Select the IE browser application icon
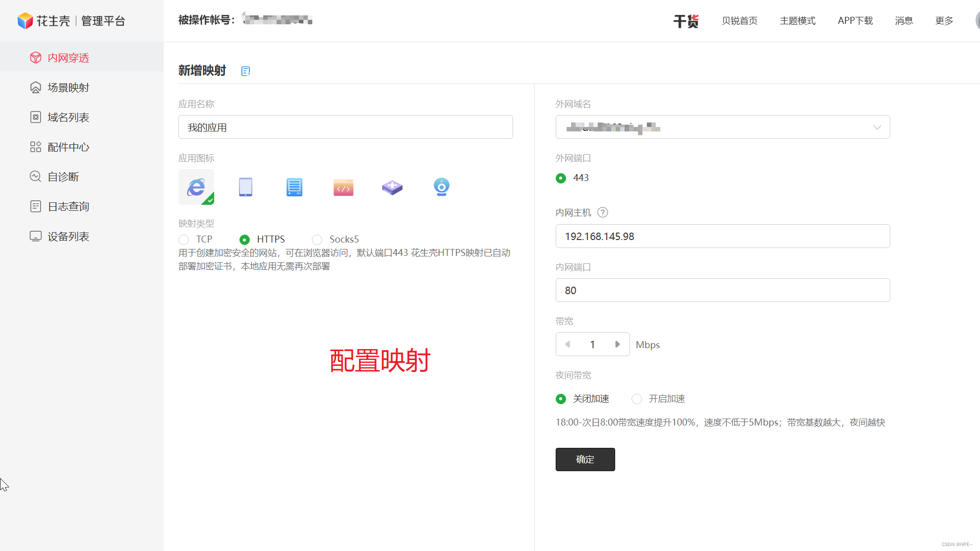The image size is (980, 551). coord(196,187)
